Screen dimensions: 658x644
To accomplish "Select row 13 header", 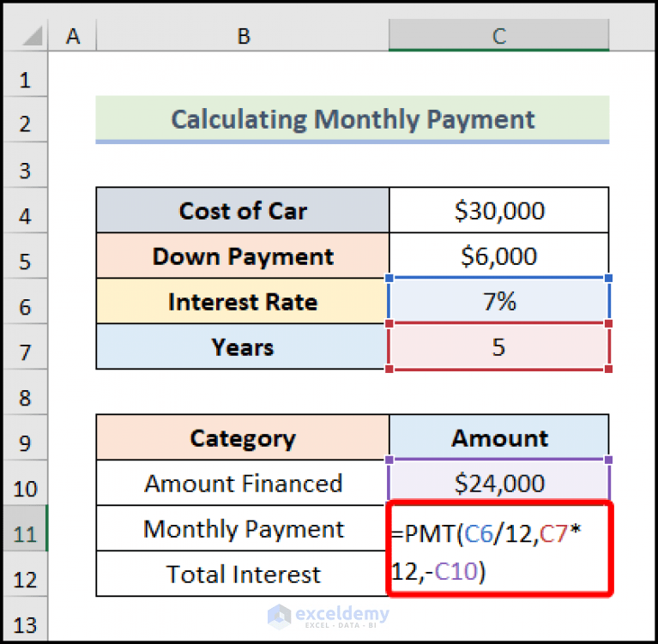I will tap(25, 619).
